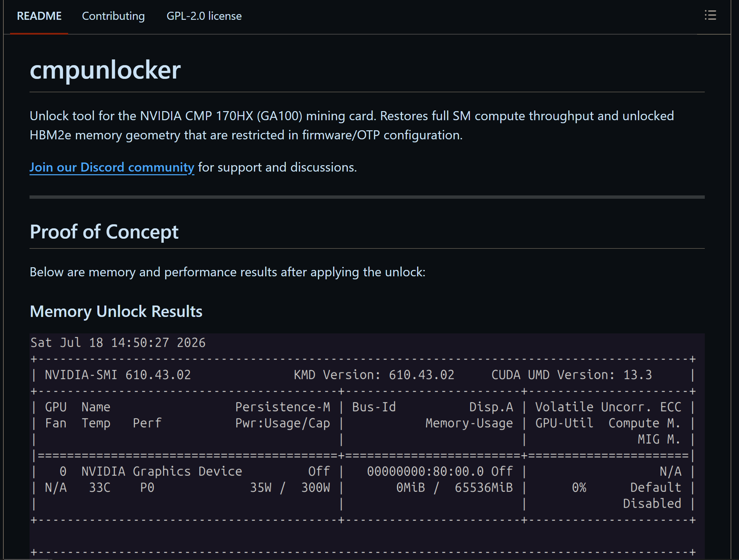Click the 'CUDA UMD Version: 13.3' text
Image resolution: width=739 pixels, height=560 pixels.
[572, 375]
